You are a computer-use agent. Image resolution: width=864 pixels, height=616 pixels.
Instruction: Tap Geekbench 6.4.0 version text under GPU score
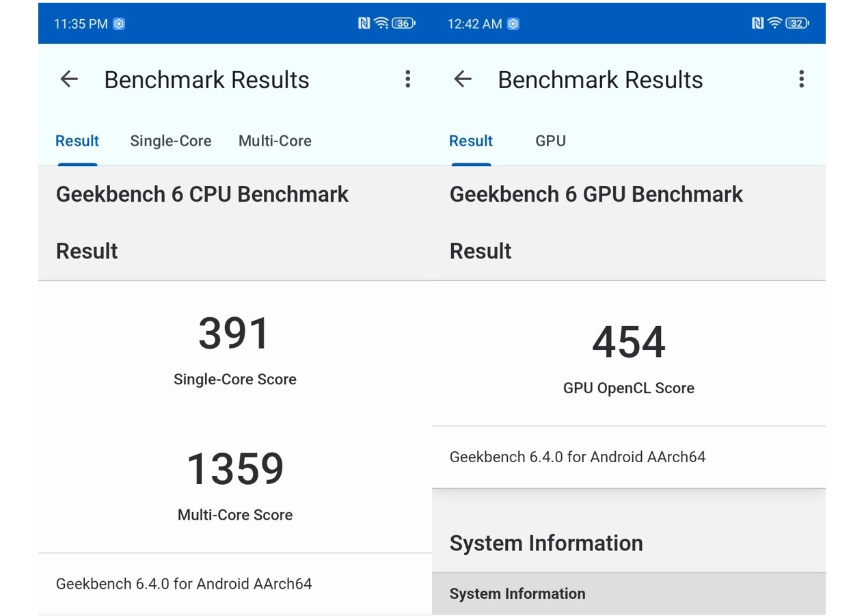point(578,457)
